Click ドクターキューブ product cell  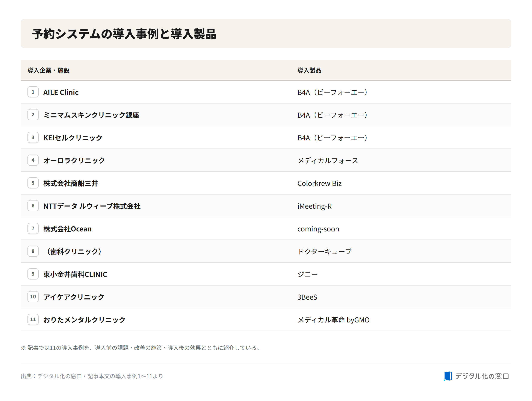(x=324, y=252)
